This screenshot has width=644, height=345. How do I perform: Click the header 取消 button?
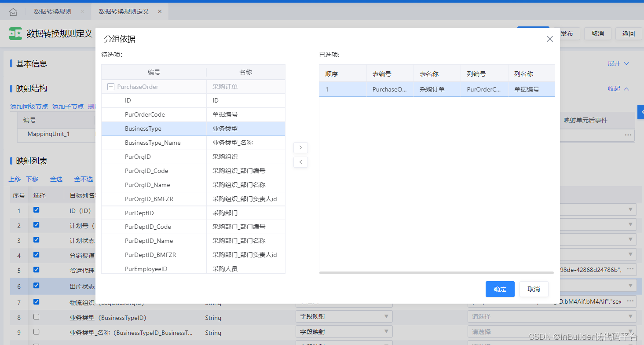pyautogui.click(x=598, y=33)
